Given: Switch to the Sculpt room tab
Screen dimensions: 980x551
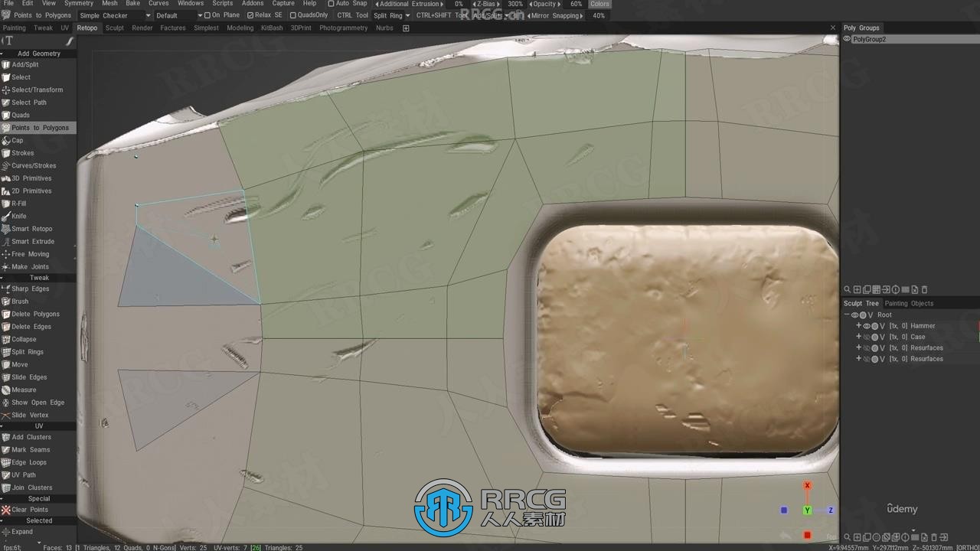Looking at the screenshot, I should pos(114,28).
